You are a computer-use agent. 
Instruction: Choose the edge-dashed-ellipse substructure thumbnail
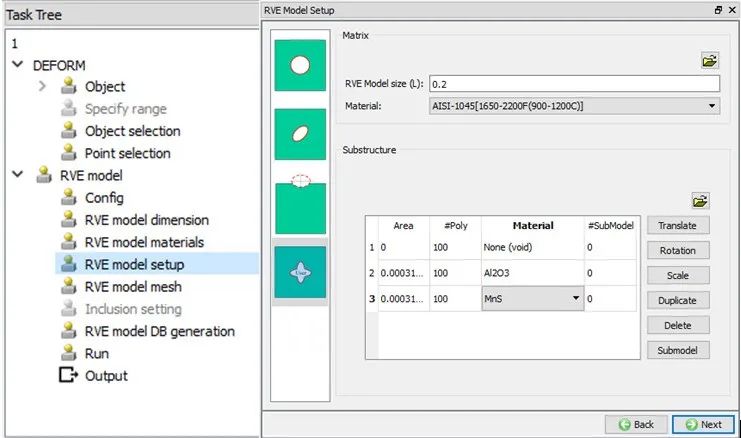pos(300,204)
